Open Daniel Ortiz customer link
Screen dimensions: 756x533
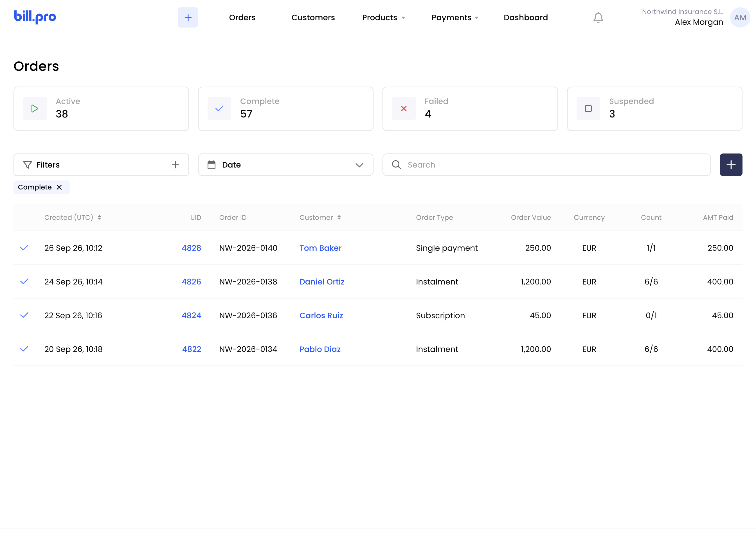click(x=322, y=282)
